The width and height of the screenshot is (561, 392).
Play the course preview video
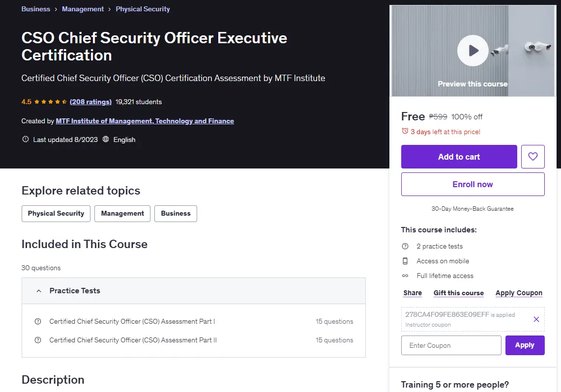click(x=472, y=51)
